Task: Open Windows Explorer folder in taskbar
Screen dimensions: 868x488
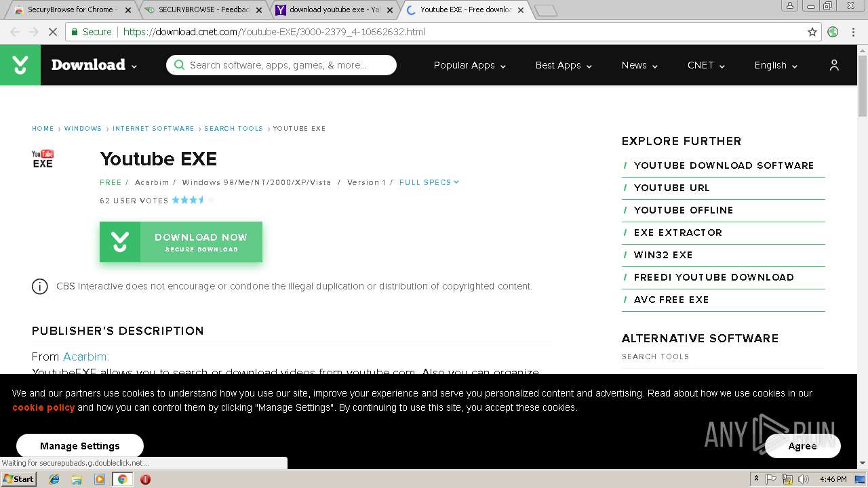Action: (77, 479)
